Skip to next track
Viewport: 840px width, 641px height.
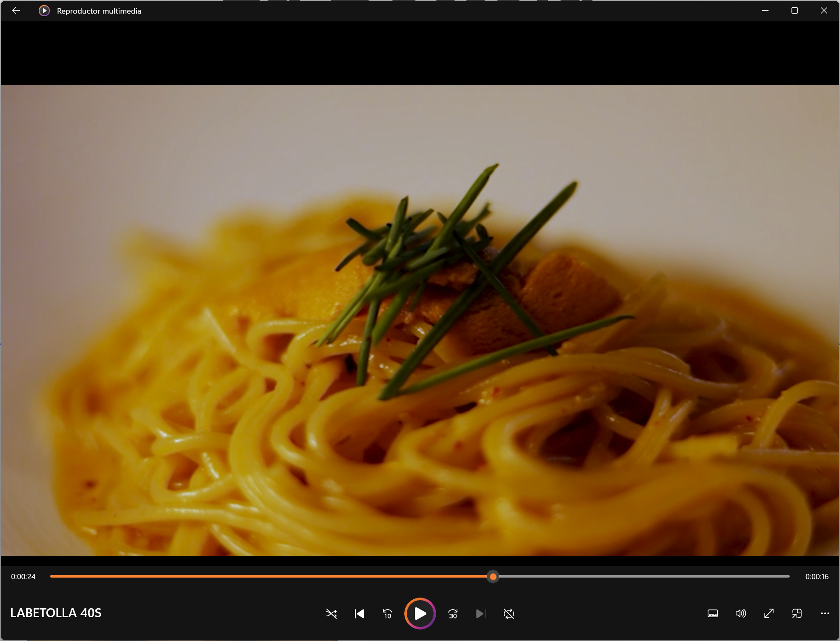point(480,613)
